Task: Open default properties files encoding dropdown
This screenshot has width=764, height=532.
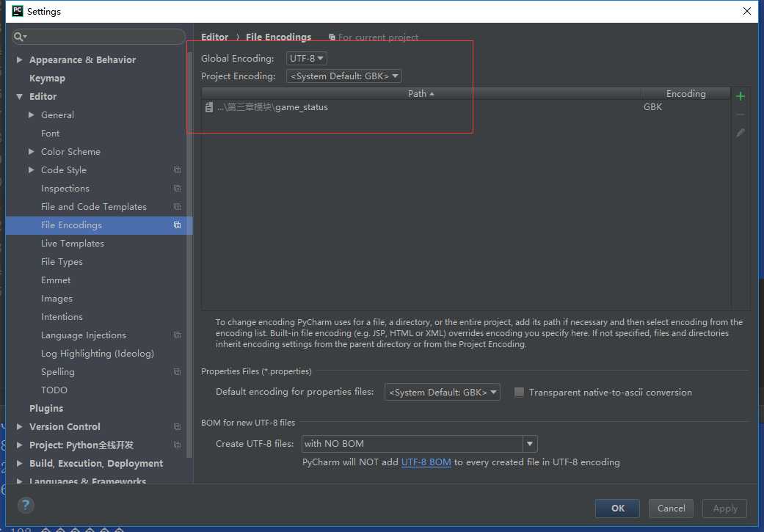Action: pos(443,392)
